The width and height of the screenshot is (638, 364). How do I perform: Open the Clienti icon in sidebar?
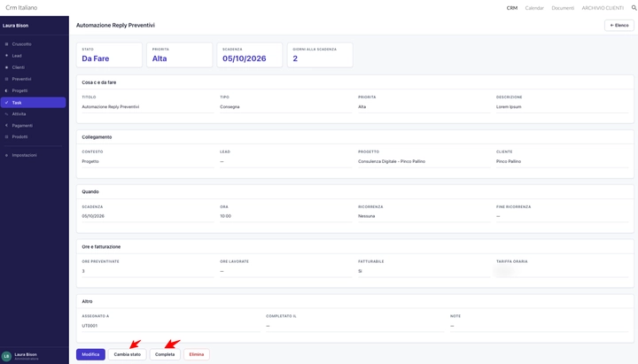tap(6, 67)
